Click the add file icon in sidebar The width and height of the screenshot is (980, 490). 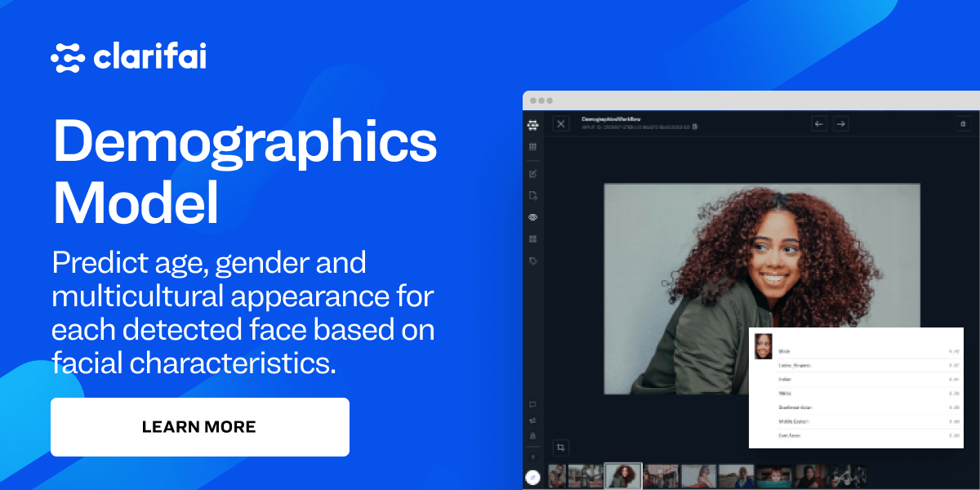[x=532, y=196]
